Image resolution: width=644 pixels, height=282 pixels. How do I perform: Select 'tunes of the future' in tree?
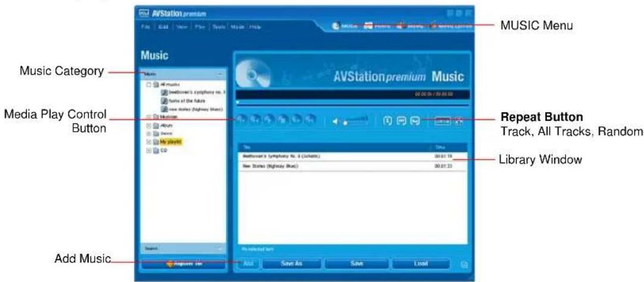click(x=186, y=100)
